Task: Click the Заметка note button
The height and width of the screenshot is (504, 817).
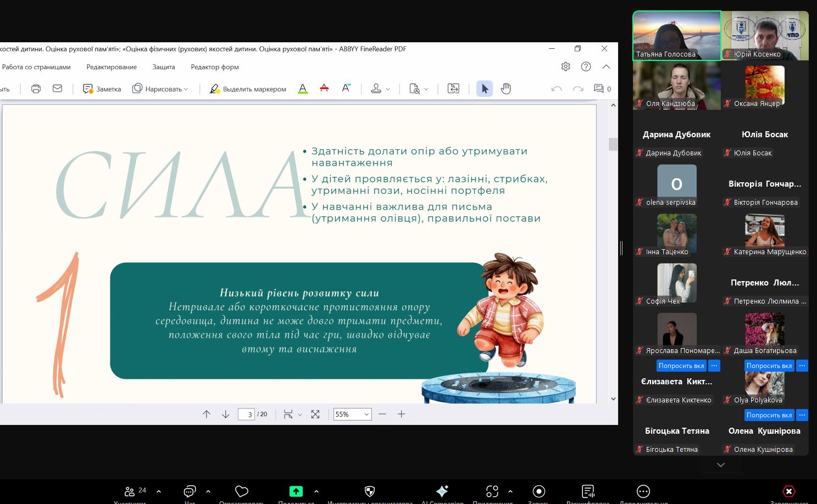Action: 102,89
